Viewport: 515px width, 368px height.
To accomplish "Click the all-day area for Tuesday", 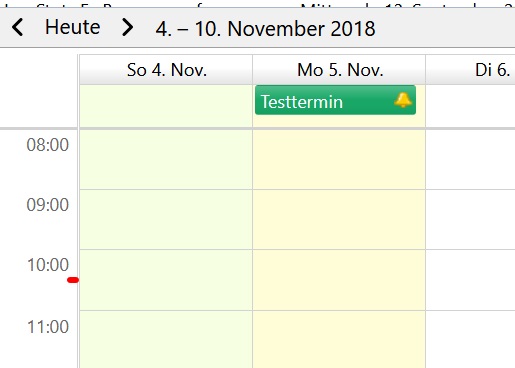I will point(471,106).
